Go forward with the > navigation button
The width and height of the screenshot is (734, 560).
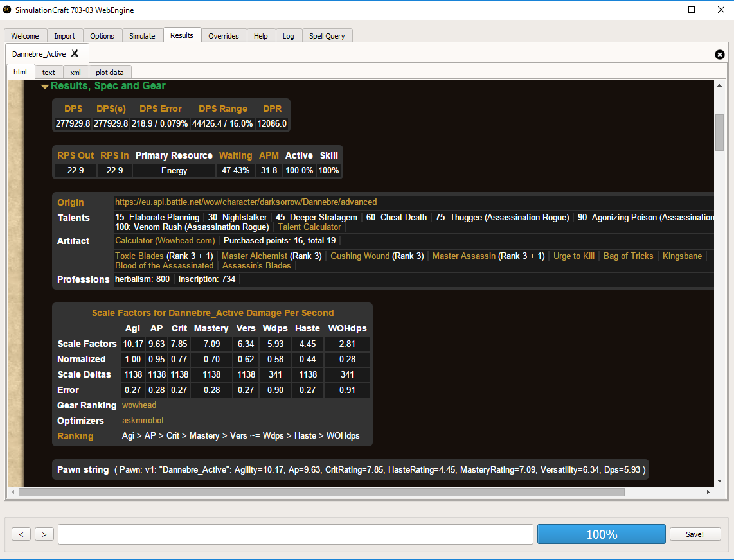[x=44, y=534]
